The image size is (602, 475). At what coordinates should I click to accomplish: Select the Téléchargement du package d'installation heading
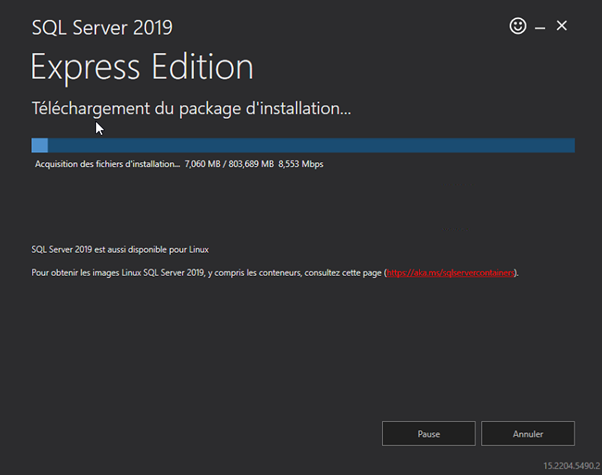pos(191,109)
